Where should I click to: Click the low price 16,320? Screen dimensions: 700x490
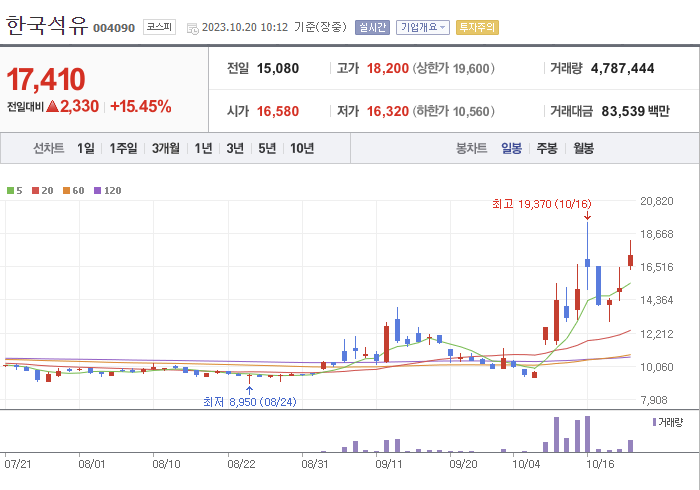tap(388, 111)
